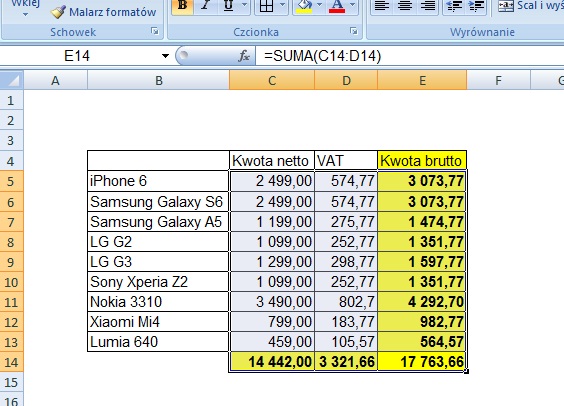This screenshot has width=564, height=406.
Task: Toggle Bold formatting button
Action: click(x=182, y=6)
